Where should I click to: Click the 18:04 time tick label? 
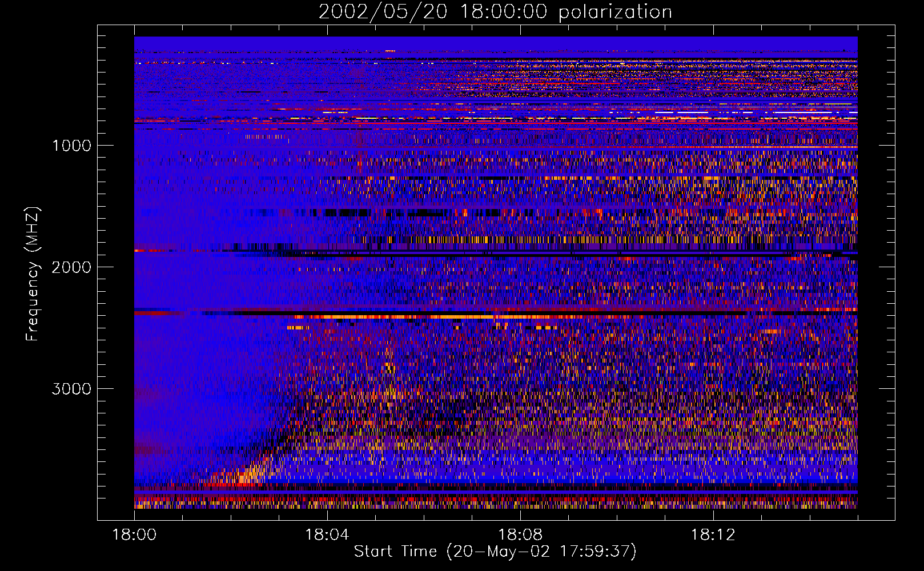[x=327, y=535]
